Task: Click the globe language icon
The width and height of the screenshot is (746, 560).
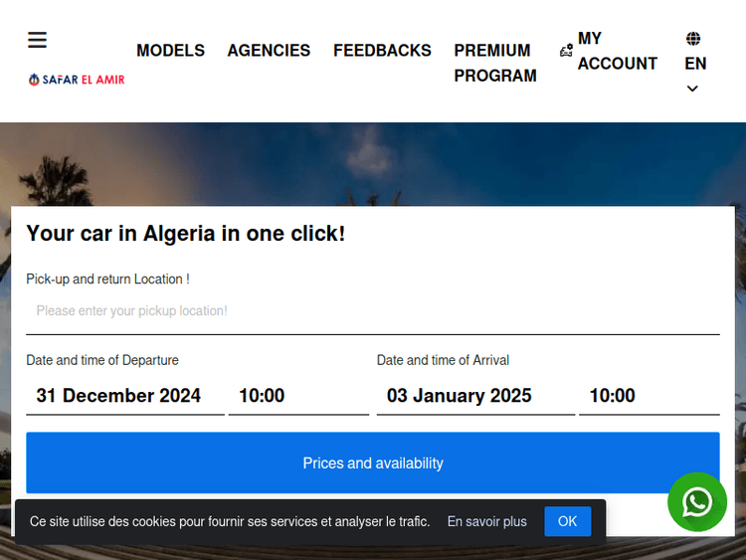Action: pyautogui.click(x=693, y=39)
